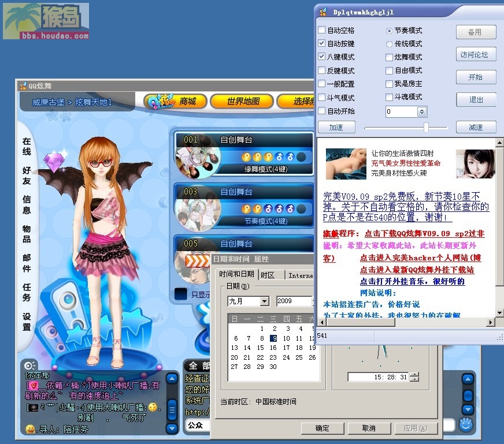Image resolution: width=504 pixels, height=444 pixels.
Task: Click the purple diamond beside the avatar
Action: coord(54,161)
